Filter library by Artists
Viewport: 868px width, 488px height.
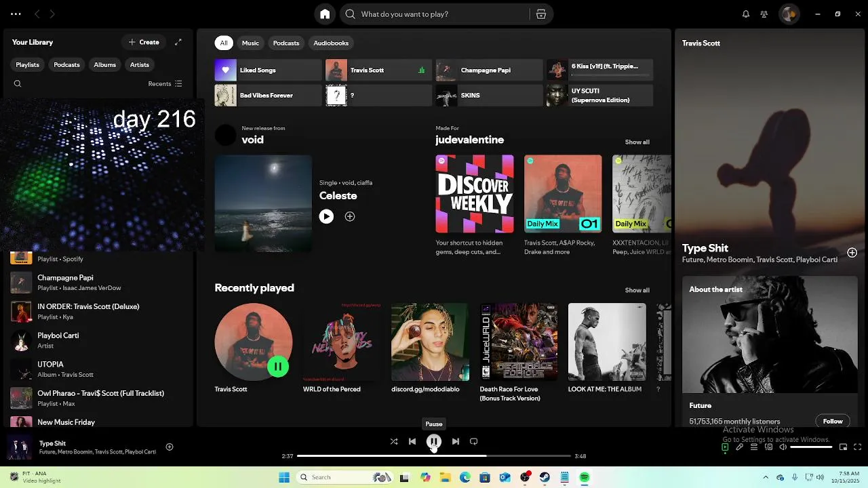140,65
